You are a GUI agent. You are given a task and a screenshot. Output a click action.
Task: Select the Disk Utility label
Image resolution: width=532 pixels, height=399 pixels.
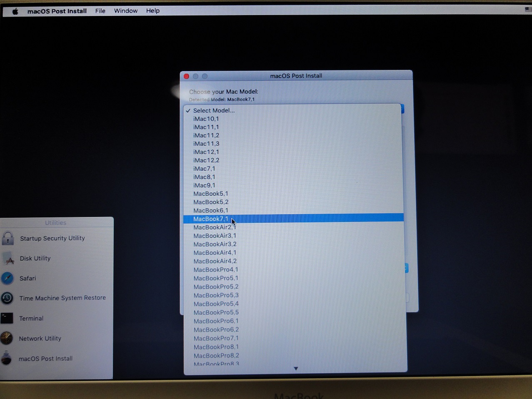(x=35, y=258)
